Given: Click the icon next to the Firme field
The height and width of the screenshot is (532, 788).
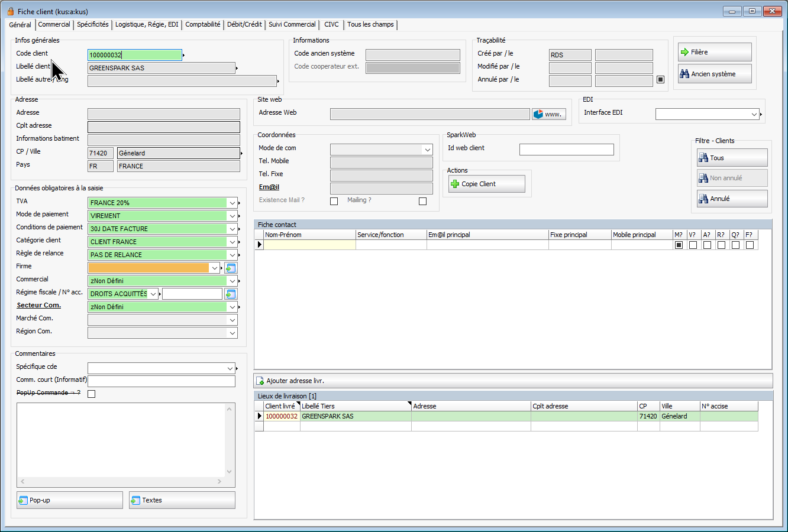Looking at the screenshot, I should 231,268.
